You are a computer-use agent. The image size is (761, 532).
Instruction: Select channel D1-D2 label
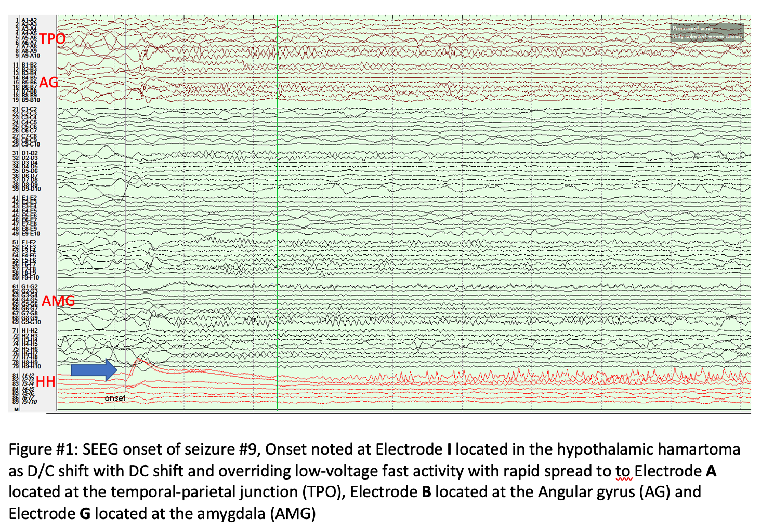click(x=29, y=153)
